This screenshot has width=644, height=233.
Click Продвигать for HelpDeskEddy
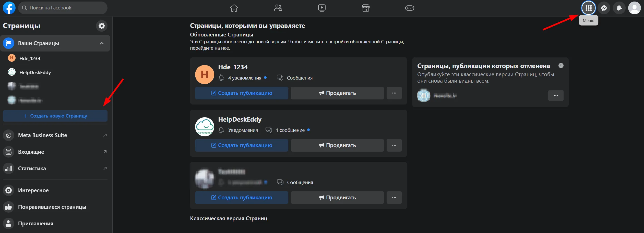337,145
